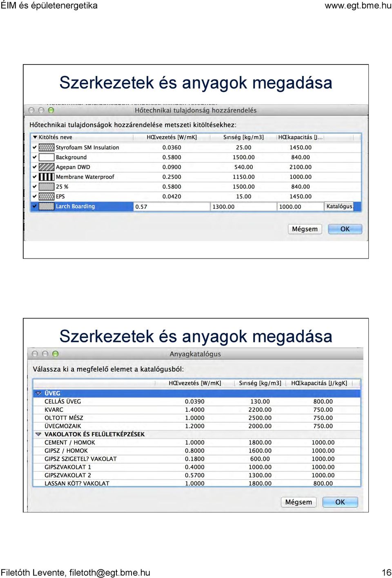Viewport: 392px width, 578px height.
Task: Toggle the Larch Boarding checkbox
Action: [x=35, y=206]
